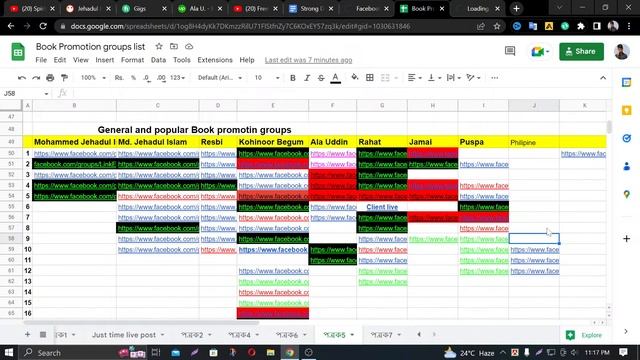This screenshot has height=360, width=640.
Task: Open Google Keep in side panel
Action: click(627, 110)
